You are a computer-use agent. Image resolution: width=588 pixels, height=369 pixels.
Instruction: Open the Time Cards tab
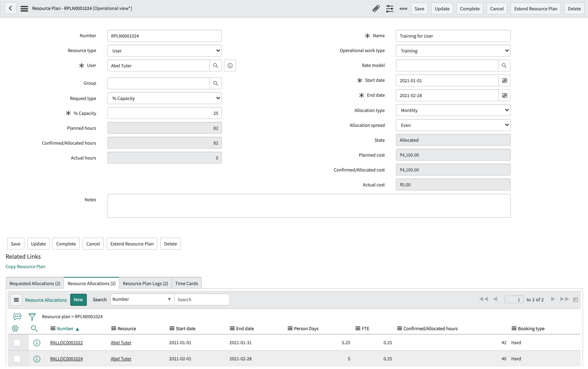(186, 283)
